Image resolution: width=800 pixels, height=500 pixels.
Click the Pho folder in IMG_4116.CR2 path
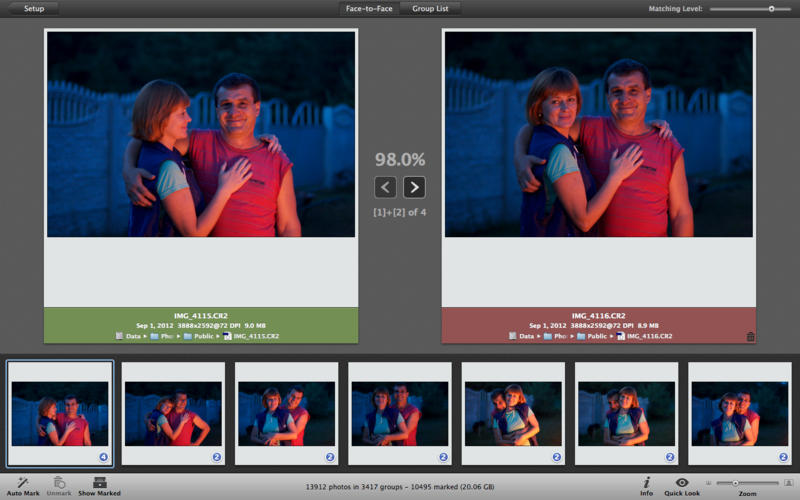point(555,336)
